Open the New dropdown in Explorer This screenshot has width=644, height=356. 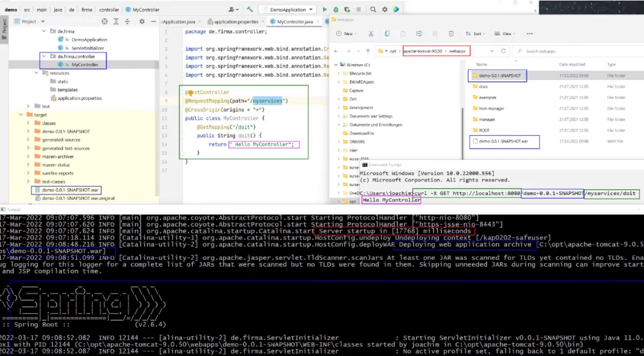coord(347,33)
